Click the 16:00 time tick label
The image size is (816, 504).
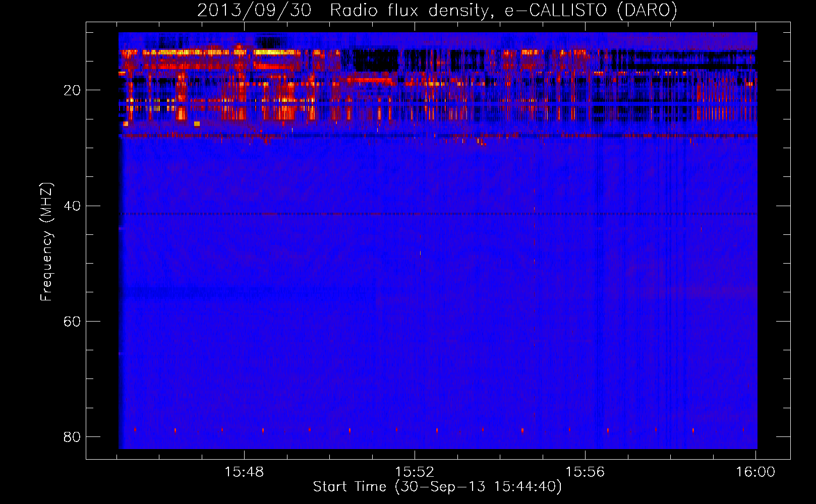coord(755,472)
